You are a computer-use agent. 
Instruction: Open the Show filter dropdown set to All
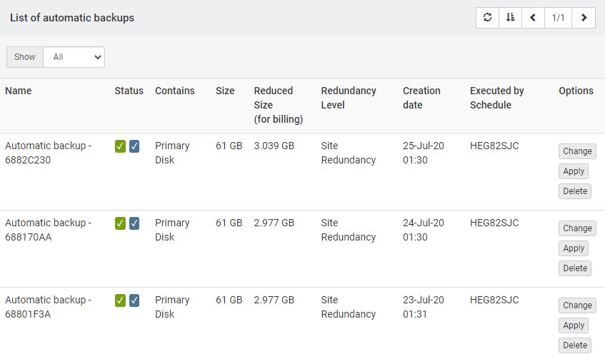coord(74,57)
